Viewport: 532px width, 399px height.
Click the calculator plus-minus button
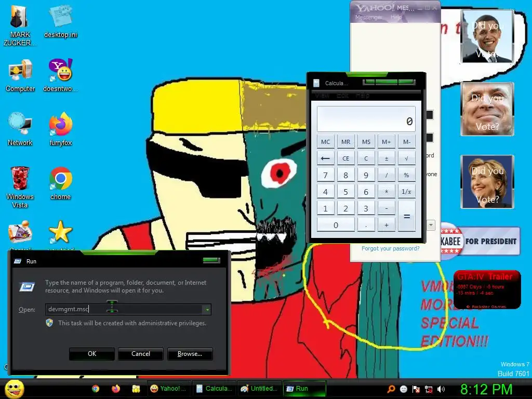tap(387, 158)
